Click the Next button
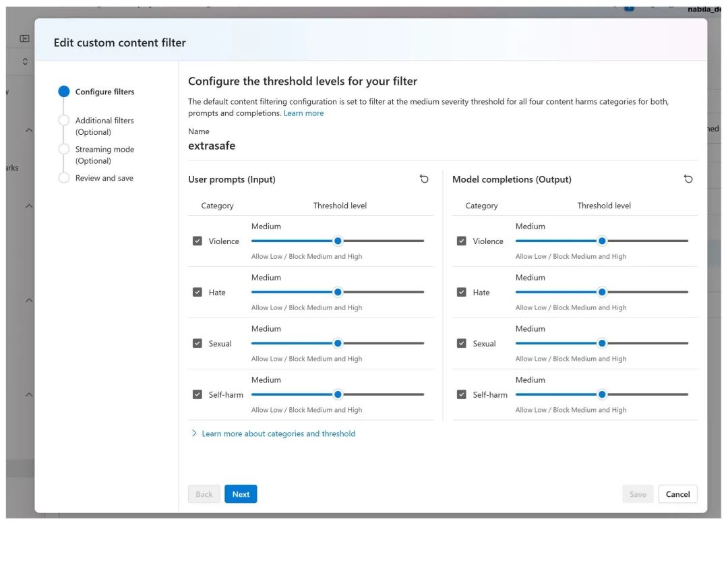Screen dimensions: 728x569 [x=241, y=493]
